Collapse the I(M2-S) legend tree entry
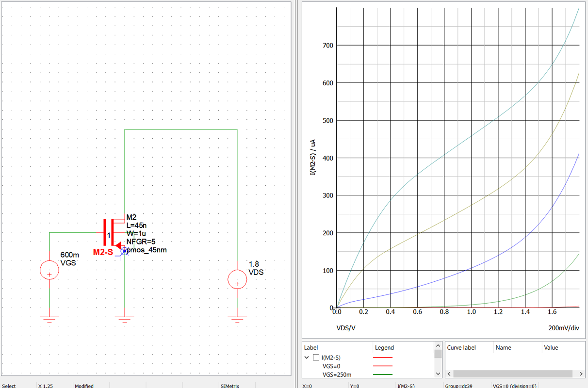The image size is (588, 388). (x=307, y=357)
